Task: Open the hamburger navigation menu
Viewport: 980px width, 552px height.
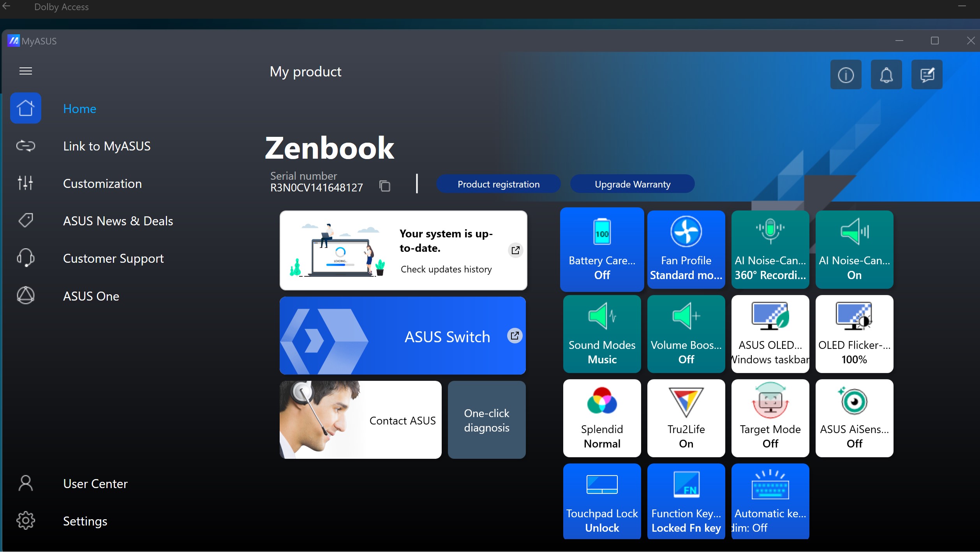Action: [26, 71]
